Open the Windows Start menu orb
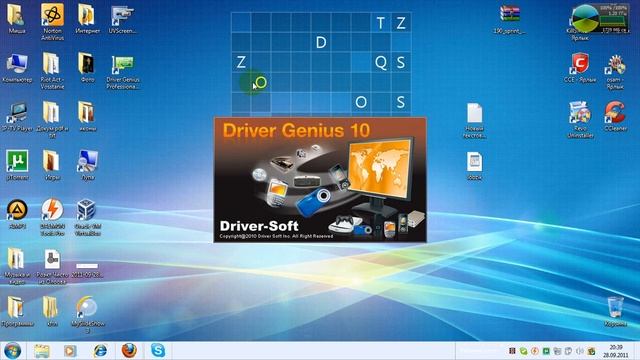The image size is (640, 360). click(12, 351)
